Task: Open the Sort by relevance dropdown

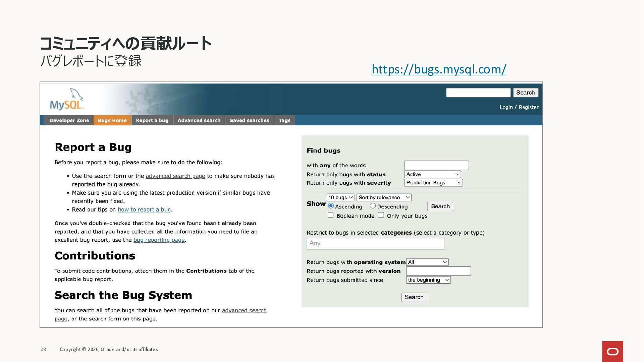Action: pos(384,197)
